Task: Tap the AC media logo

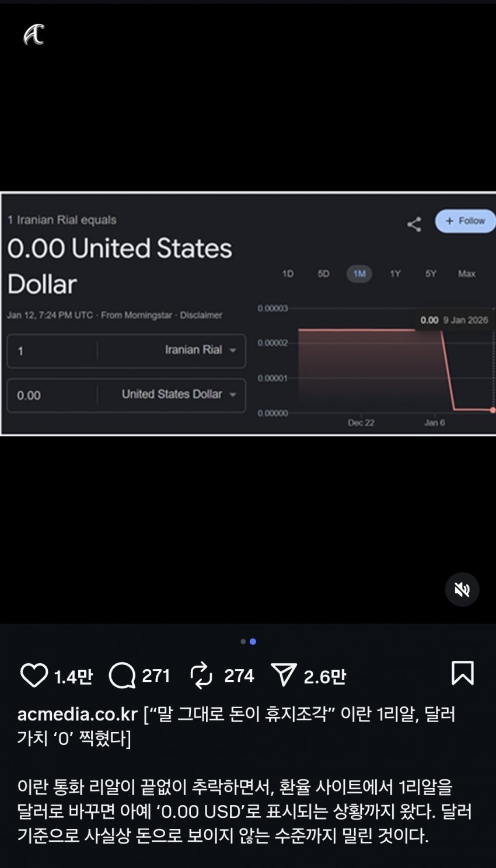Action: tap(34, 35)
